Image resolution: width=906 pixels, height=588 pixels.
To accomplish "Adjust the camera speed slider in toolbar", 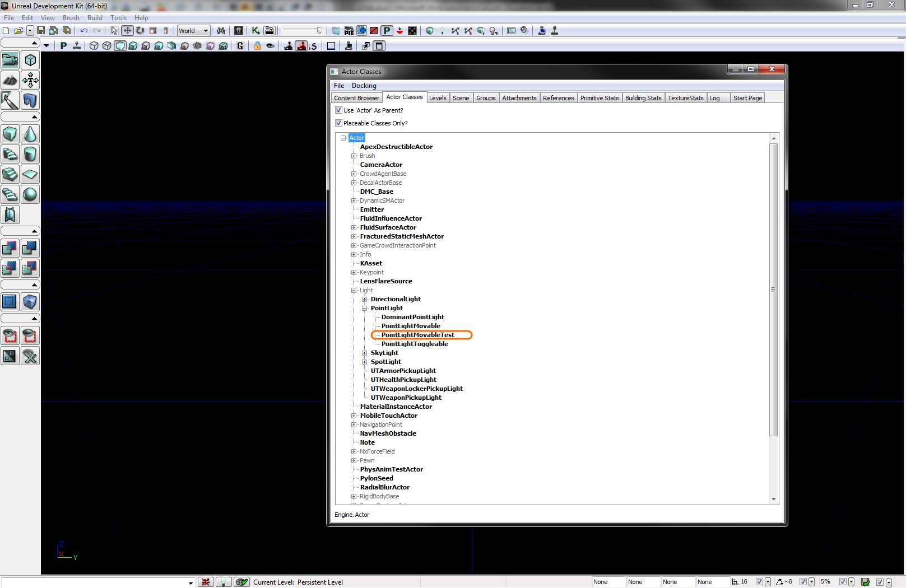I will (303, 31).
